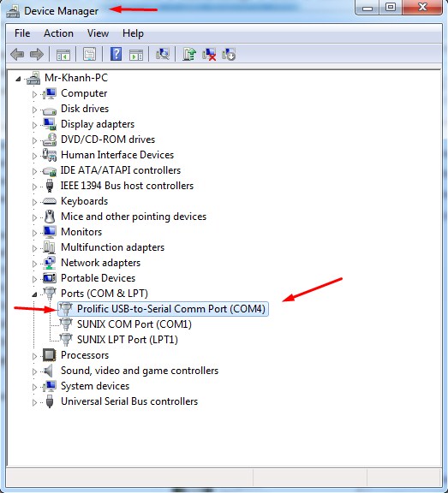This screenshot has width=448, height=493.
Task: Click the Keyboards category icon
Action: tap(50, 201)
